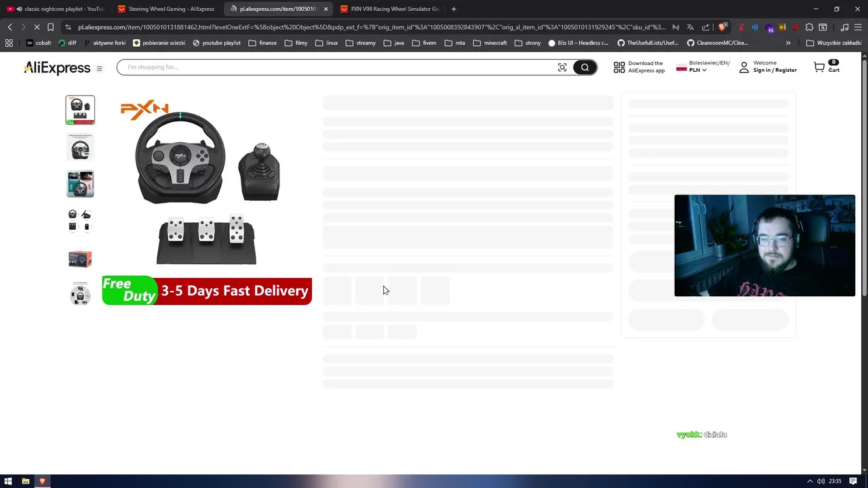This screenshot has width=868, height=488.
Task: Click the main PXN steering wheel product image
Action: click(x=207, y=200)
